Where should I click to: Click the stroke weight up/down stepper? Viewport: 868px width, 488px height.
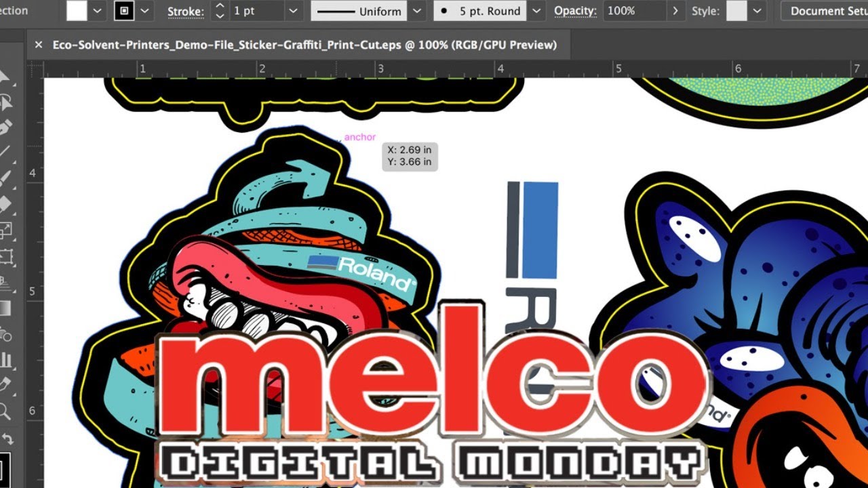pos(220,11)
